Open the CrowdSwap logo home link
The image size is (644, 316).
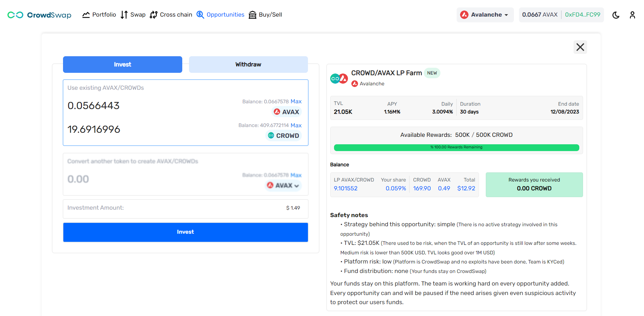pos(39,15)
